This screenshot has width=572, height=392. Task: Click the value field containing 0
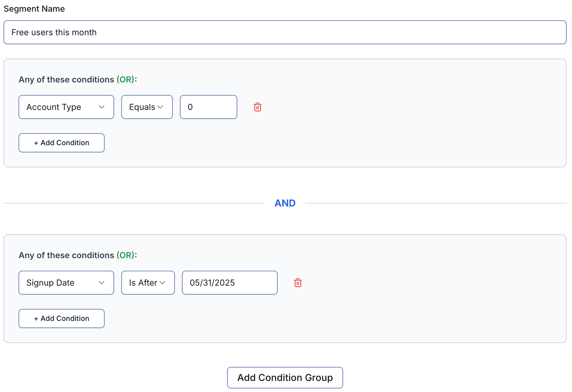(x=208, y=107)
